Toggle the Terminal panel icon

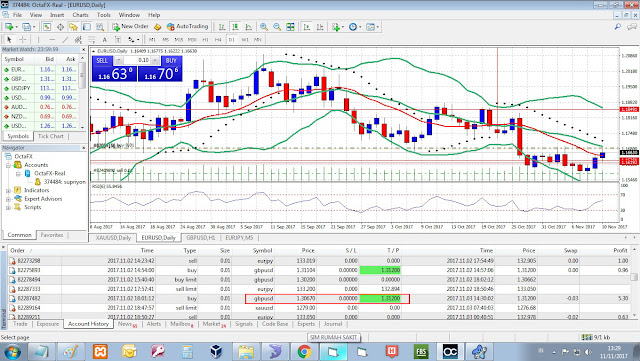(x=87, y=27)
